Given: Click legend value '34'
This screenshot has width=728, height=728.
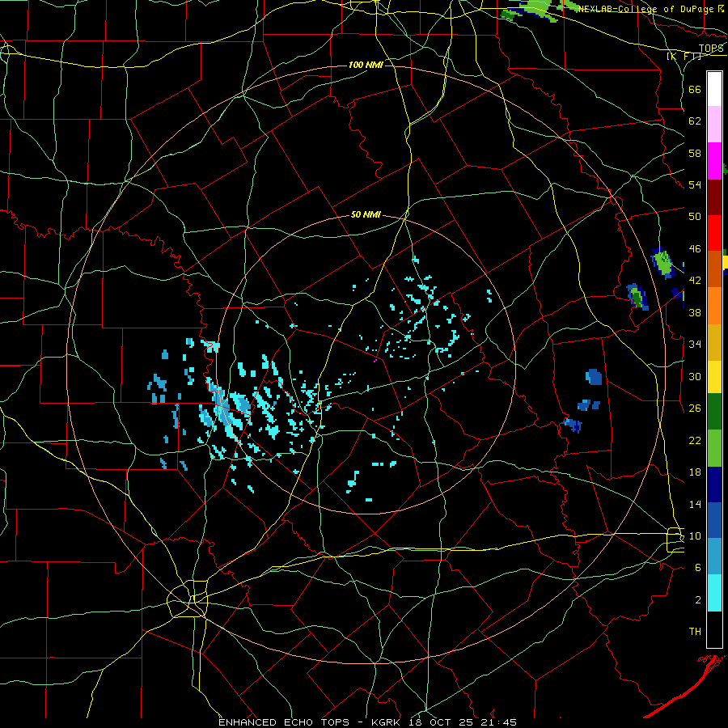Looking at the screenshot, I should [x=695, y=345].
